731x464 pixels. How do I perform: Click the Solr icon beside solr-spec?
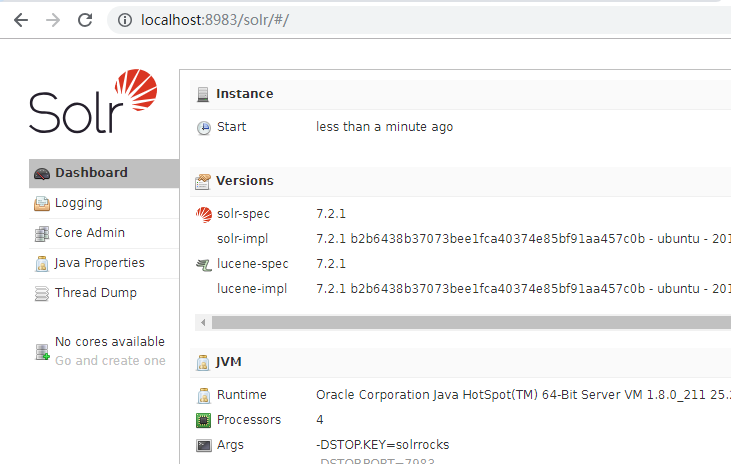pyautogui.click(x=204, y=215)
